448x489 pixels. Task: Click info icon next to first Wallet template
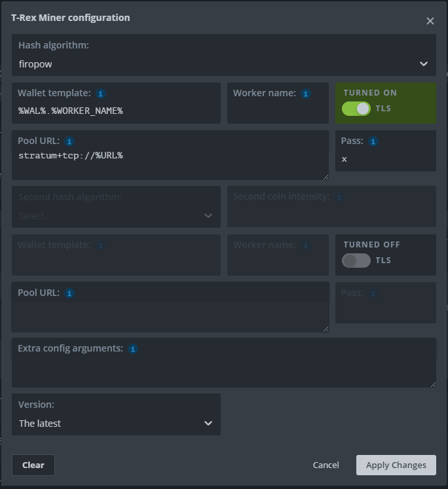[x=100, y=94]
